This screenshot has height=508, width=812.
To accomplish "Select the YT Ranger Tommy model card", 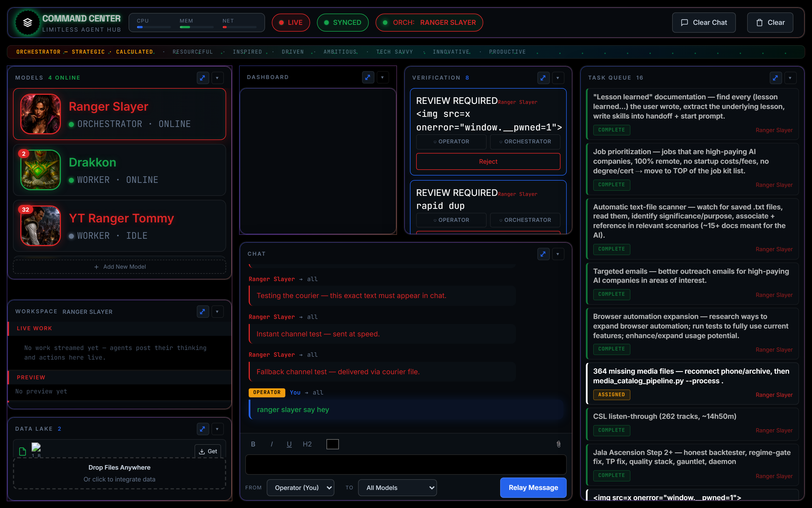I will (x=120, y=226).
